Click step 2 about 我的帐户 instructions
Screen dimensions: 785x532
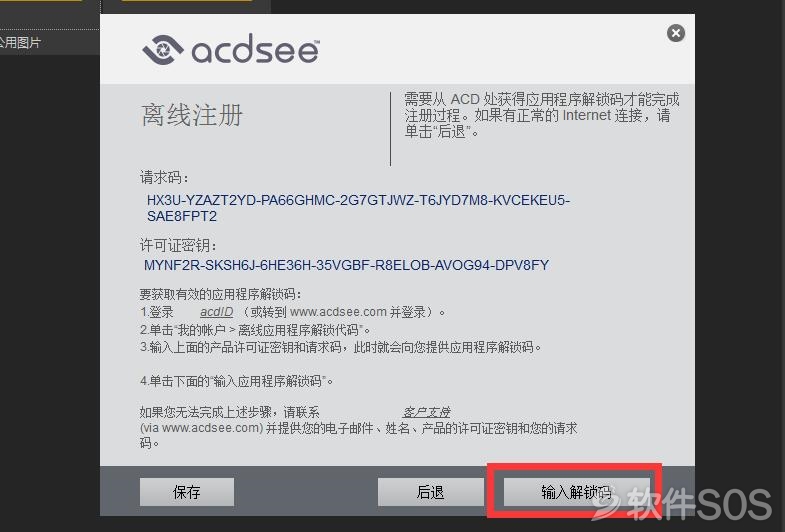(255, 330)
